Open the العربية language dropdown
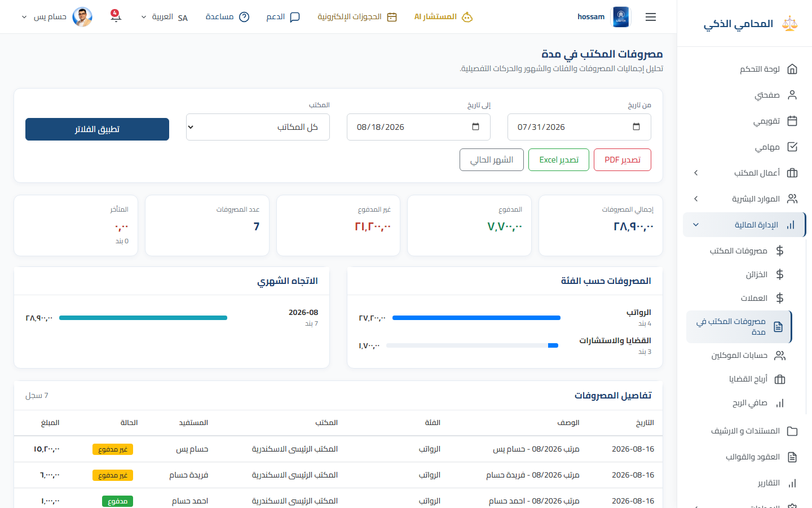Viewport: 812px width, 508px height. (x=164, y=17)
